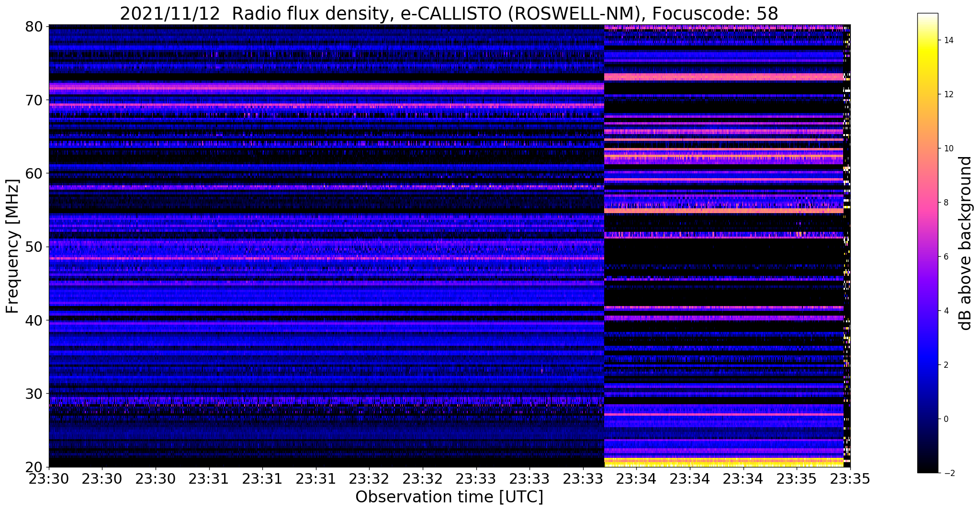Click inside the radio spectrogram plot area
Image resolution: width=980 pixels, height=511 pixels.
pos(450,246)
